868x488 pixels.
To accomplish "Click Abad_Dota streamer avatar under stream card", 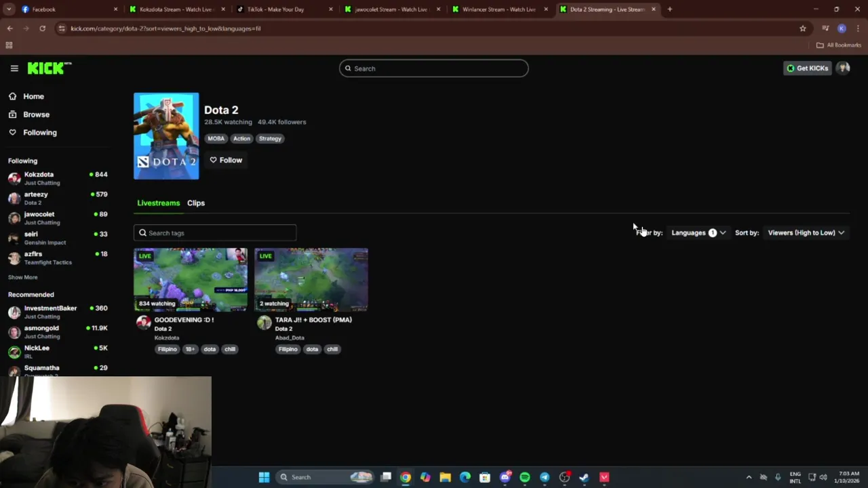I will click(x=264, y=323).
